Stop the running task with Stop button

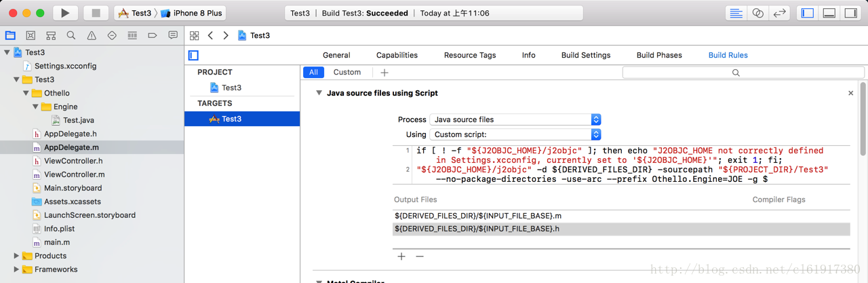96,13
